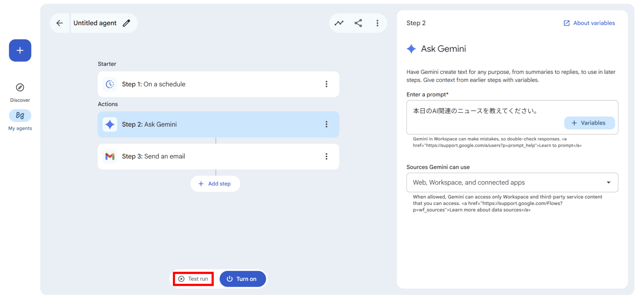The height and width of the screenshot is (299, 644).
Task: Click the pencil icon to rename agent
Action: click(126, 23)
